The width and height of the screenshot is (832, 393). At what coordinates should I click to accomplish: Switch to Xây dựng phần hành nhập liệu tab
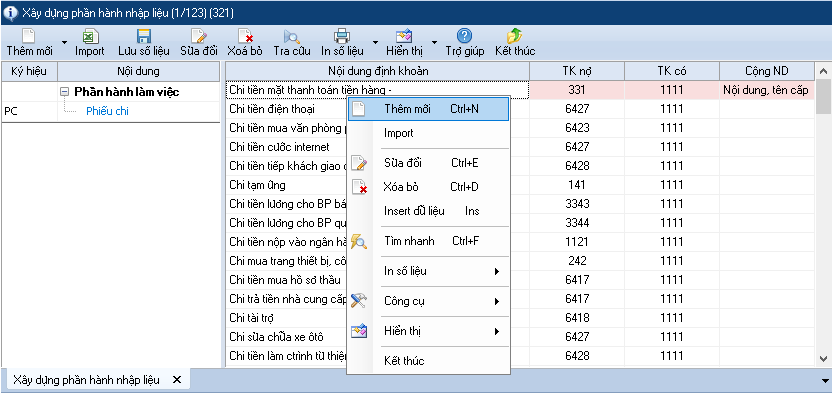[86, 380]
